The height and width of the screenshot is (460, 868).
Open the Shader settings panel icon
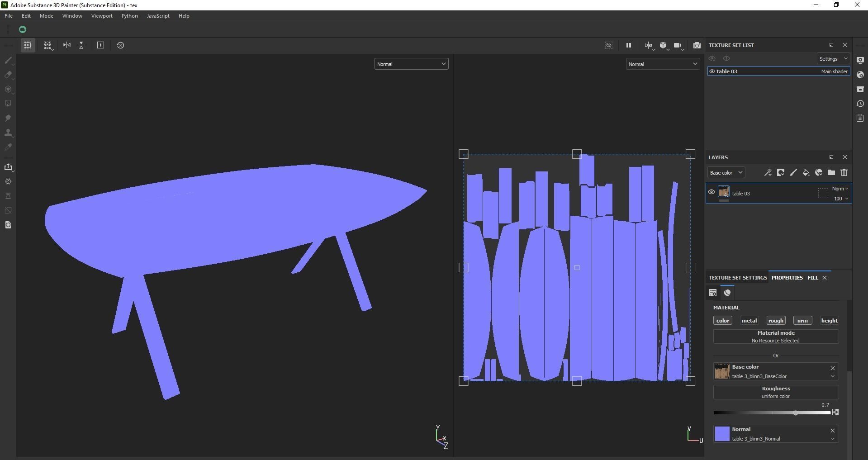click(860, 75)
